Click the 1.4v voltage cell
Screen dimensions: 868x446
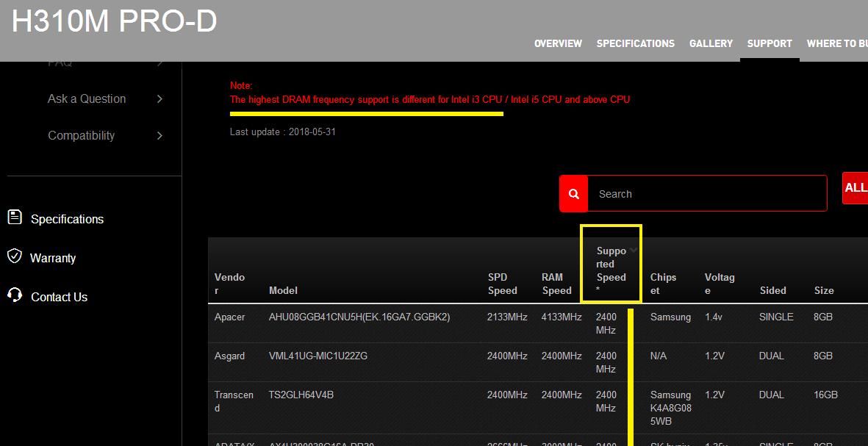[x=714, y=317]
